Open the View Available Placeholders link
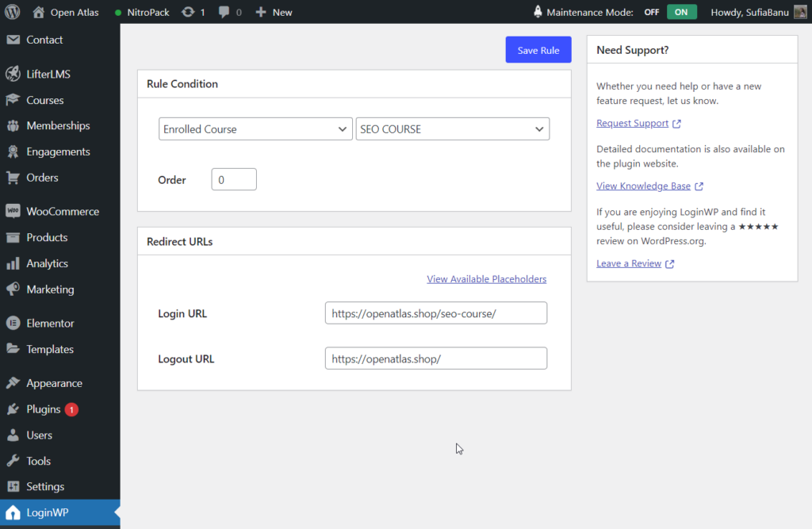812x529 pixels. (486, 278)
